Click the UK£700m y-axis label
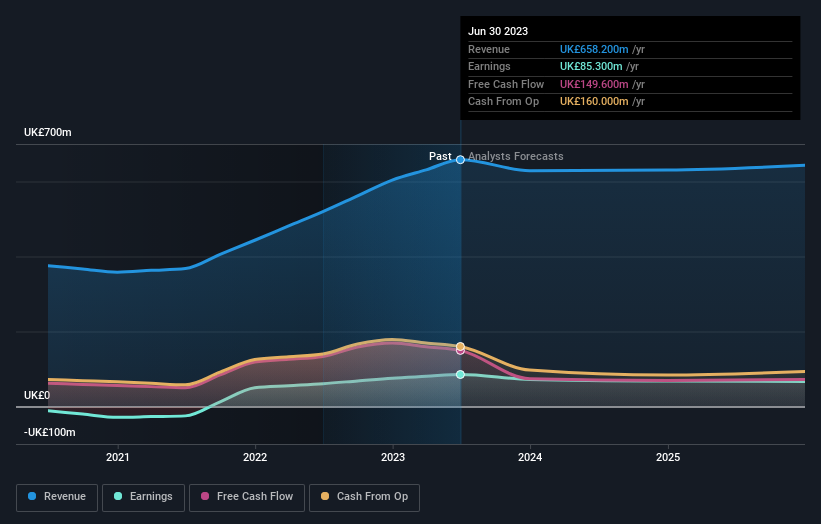821x524 pixels. (x=48, y=132)
